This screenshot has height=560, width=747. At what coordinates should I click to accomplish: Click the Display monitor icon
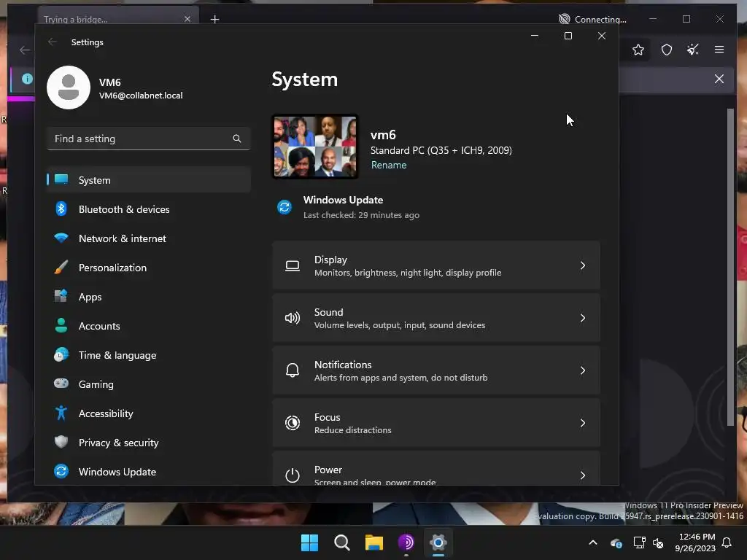pyautogui.click(x=293, y=265)
